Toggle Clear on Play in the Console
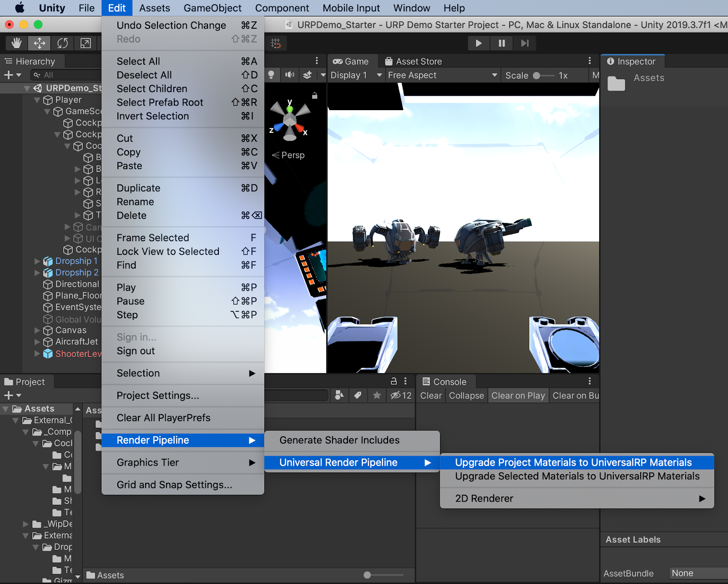Screen dimensions: 728x584 pos(518,396)
